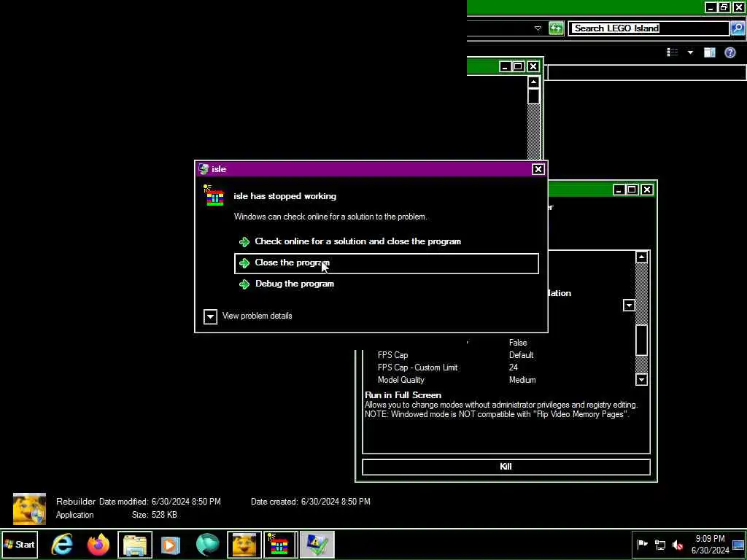Click the 'Default' FPS Cap value
Image resolution: width=747 pixels, height=560 pixels.
click(521, 355)
